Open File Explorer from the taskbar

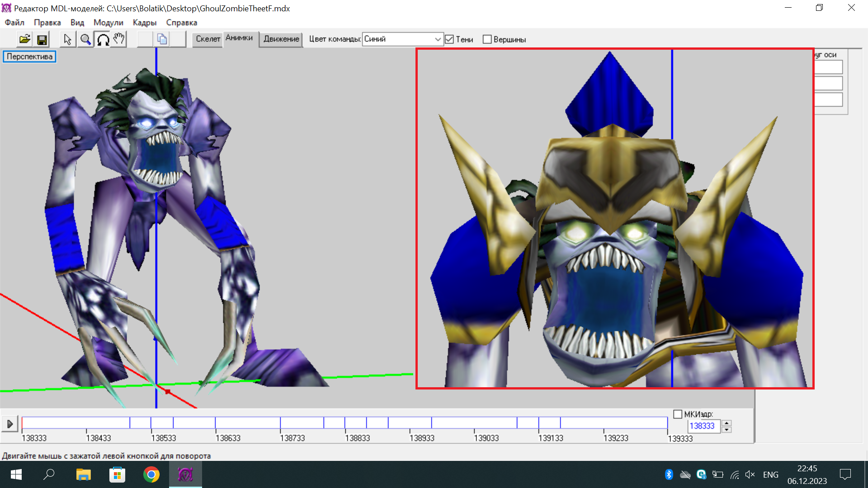pos(83,474)
